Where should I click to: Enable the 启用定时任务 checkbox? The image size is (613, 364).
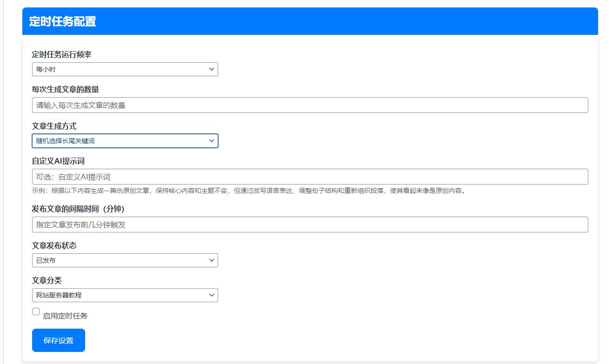click(36, 311)
